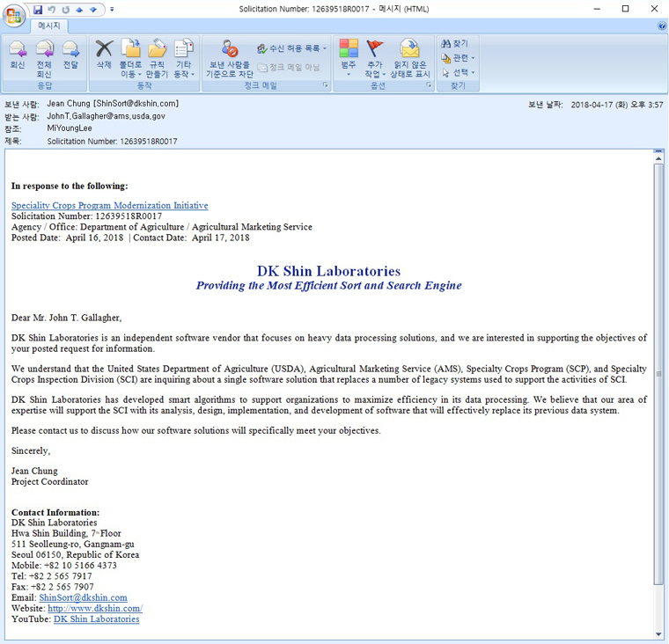Open the Speciality Crops Program Modernization Initiative link
669x644 pixels.
point(109,205)
